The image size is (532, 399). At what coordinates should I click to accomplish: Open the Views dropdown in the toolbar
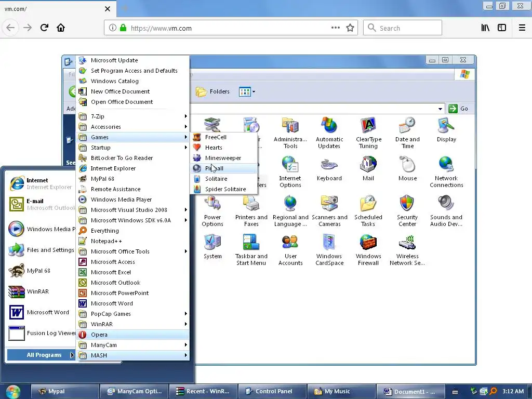tap(247, 91)
